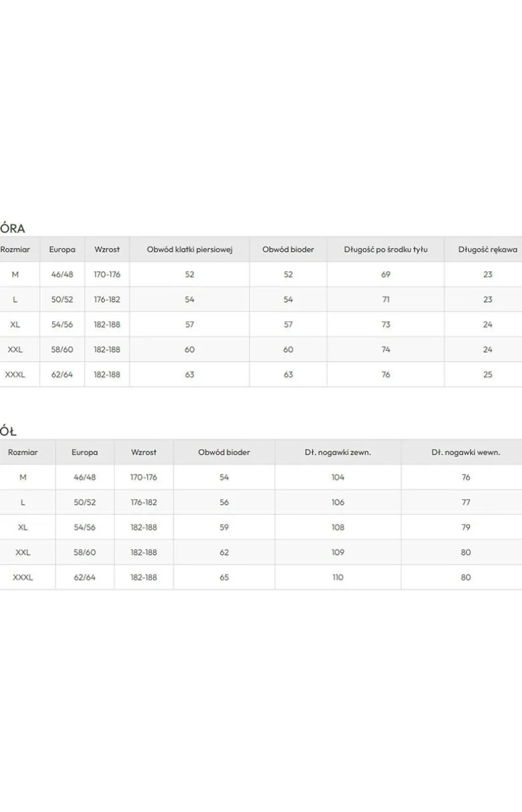Select the Dł. nogawki zewn. header

pyautogui.click(x=338, y=452)
